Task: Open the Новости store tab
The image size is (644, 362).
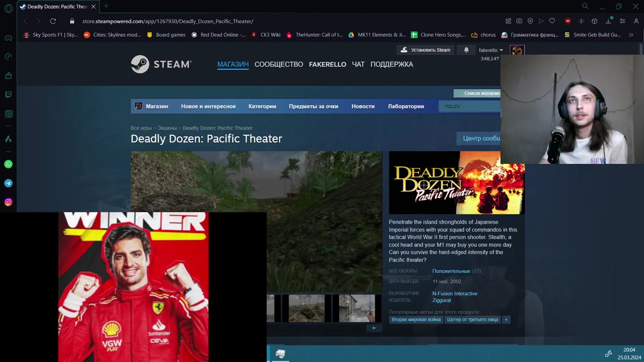Action: tap(363, 106)
